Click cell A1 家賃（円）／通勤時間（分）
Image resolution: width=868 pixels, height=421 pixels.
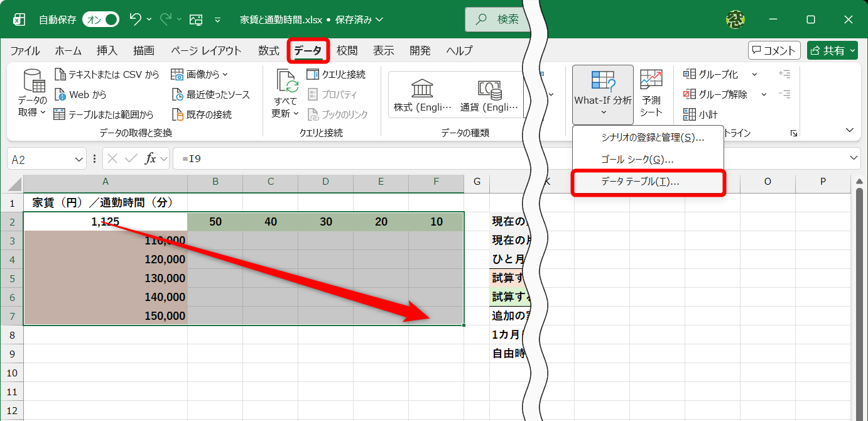pyautogui.click(x=106, y=202)
